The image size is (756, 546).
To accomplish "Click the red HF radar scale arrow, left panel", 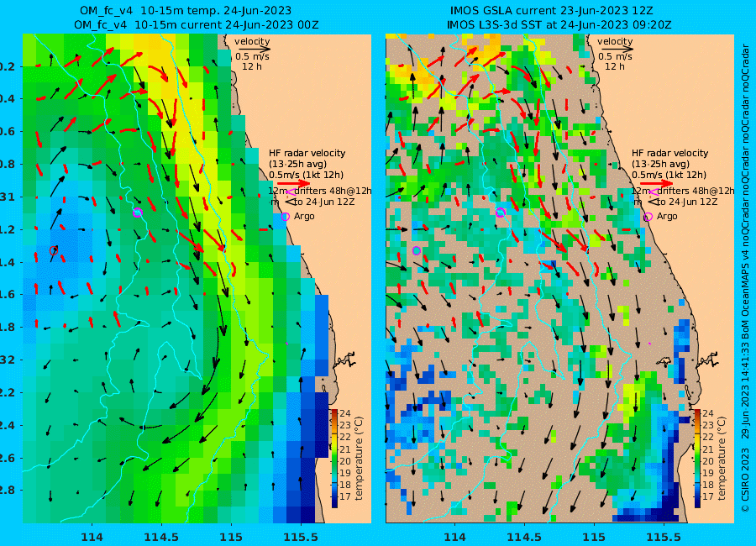I will coord(294,183).
